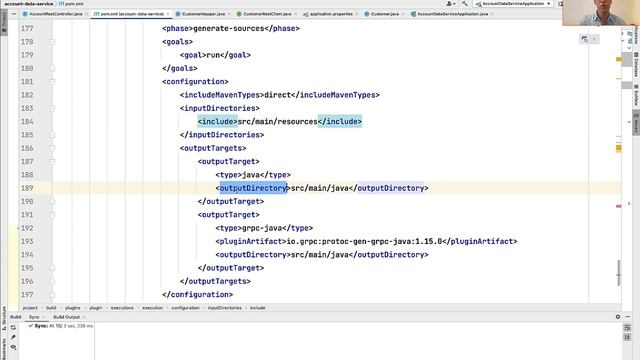Select the 'plugins' breadcrumb
Image resolution: width=640 pixels, height=360 pixels.
(73, 308)
